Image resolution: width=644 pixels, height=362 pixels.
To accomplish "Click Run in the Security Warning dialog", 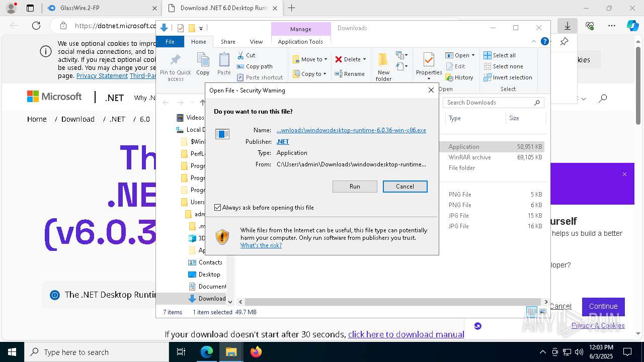I will (x=355, y=187).
